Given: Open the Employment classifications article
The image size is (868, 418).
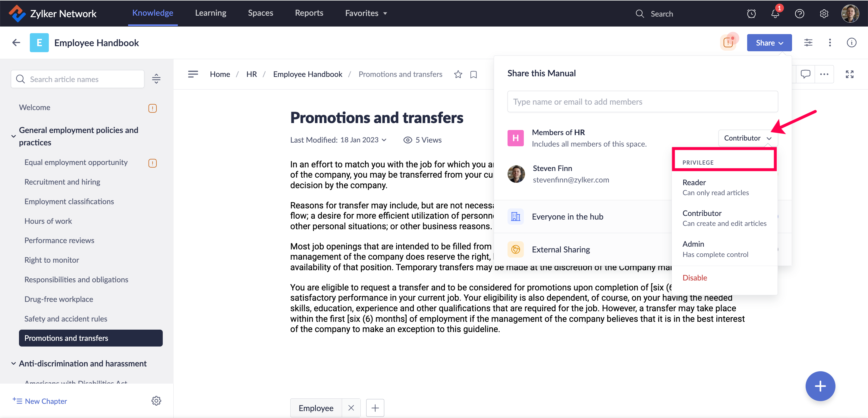Looking at the screenshot, I should 69,201.
